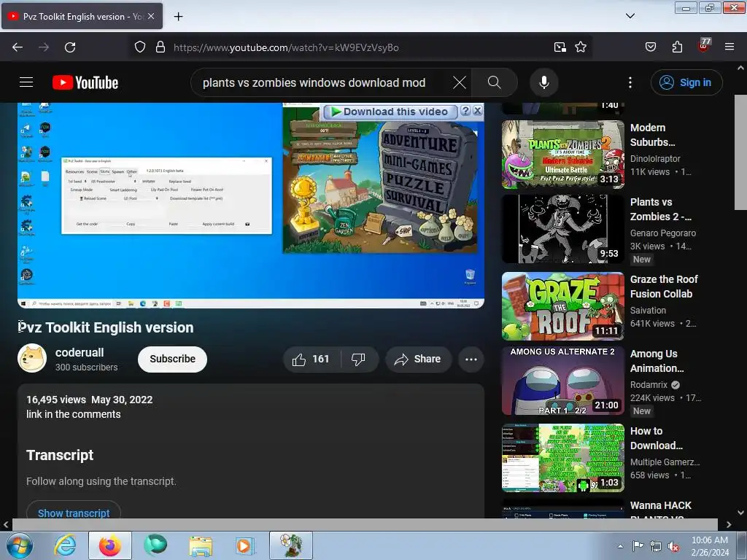This screenshot has width=747, height=560.
Task: Click the muted volume tray icon
Action: tap(673, 546)
